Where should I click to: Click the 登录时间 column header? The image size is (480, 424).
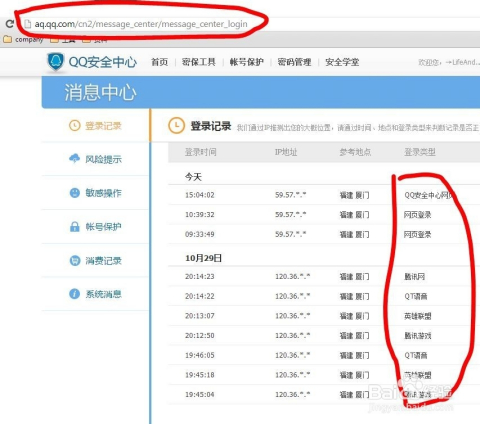click(x=201, y=152)
